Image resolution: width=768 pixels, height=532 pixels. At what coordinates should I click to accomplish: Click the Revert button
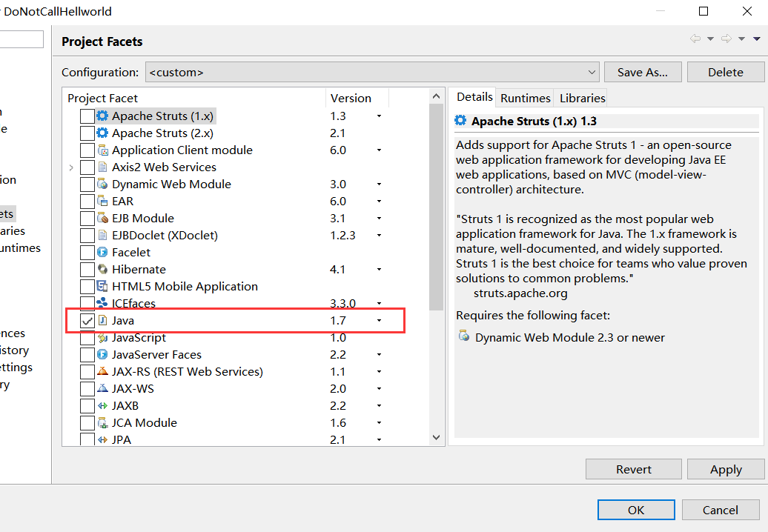point(633,469)
